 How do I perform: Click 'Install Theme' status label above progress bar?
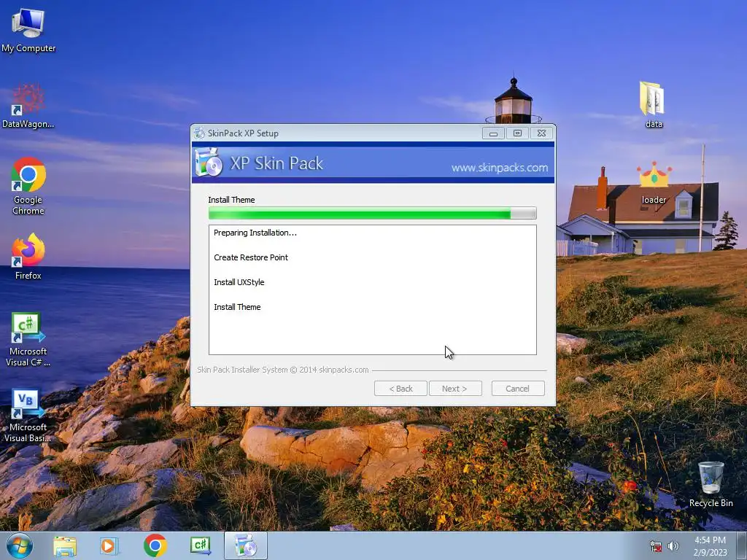tap(231, 200)
